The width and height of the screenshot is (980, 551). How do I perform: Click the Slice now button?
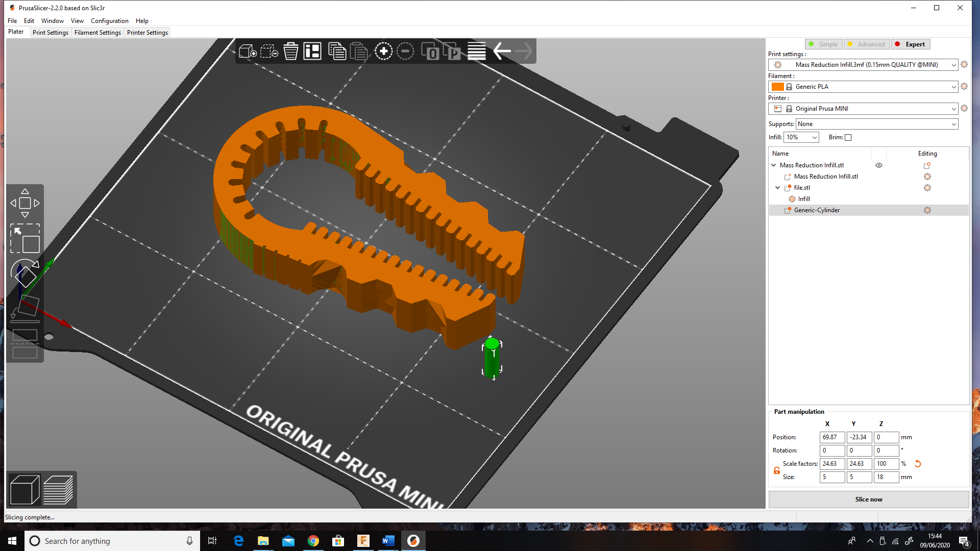(x=869, y=499)
